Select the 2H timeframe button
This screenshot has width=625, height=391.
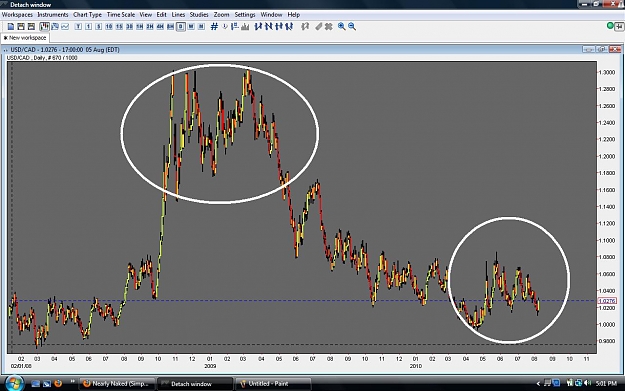tap(150, 27)
